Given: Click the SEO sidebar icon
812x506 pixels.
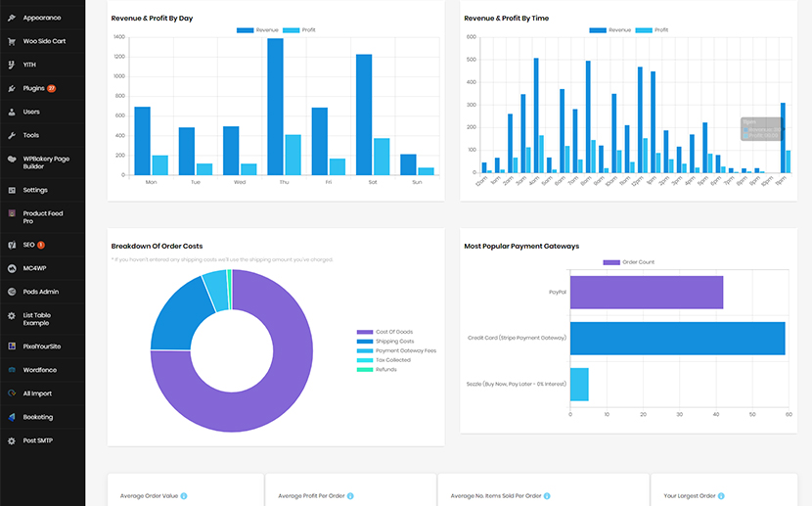Looking at the screenshot, I should [12, 245].
